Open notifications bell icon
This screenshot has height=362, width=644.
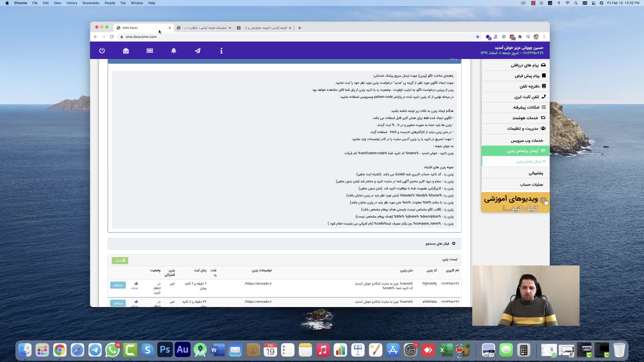174,51
